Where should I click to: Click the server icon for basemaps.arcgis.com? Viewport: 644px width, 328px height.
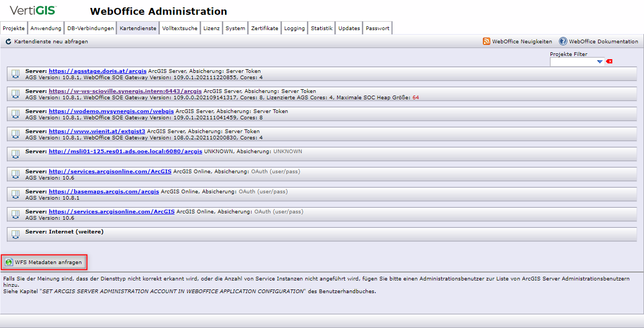point(15,194)
